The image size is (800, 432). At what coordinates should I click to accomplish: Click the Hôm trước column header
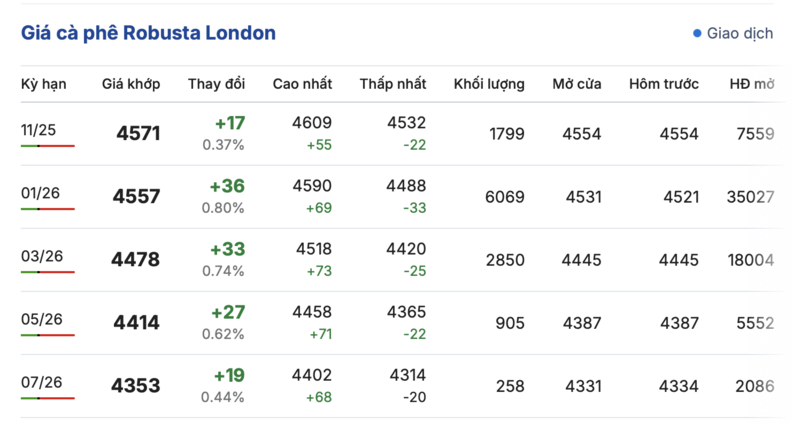[x=664, y=84]
